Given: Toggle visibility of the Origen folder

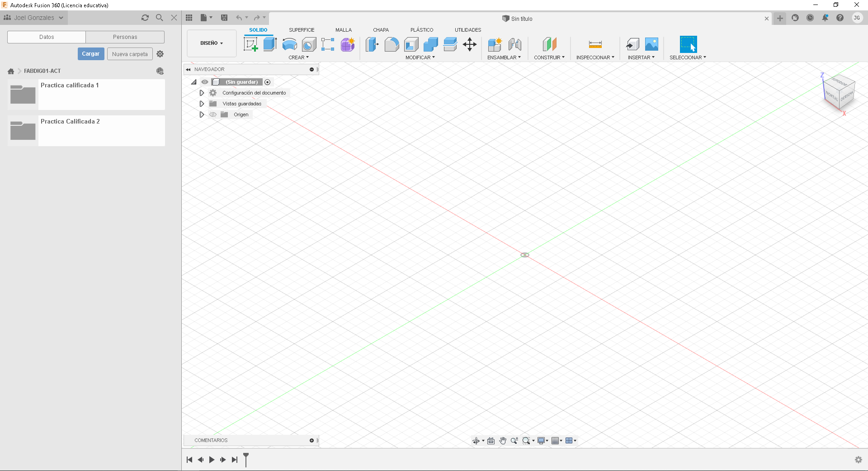Looking at the screenshot, I should click(x=213, y=114).
